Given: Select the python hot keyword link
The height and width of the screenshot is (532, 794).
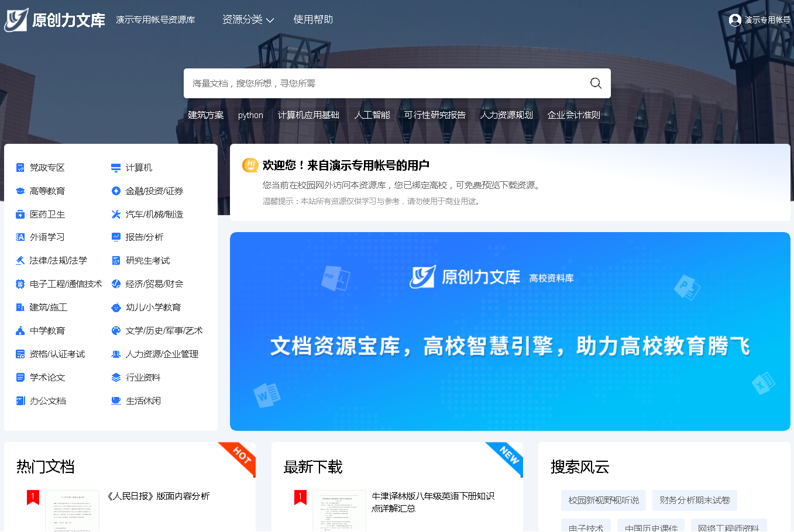Looking at the screenshot, I should point(250,115).
